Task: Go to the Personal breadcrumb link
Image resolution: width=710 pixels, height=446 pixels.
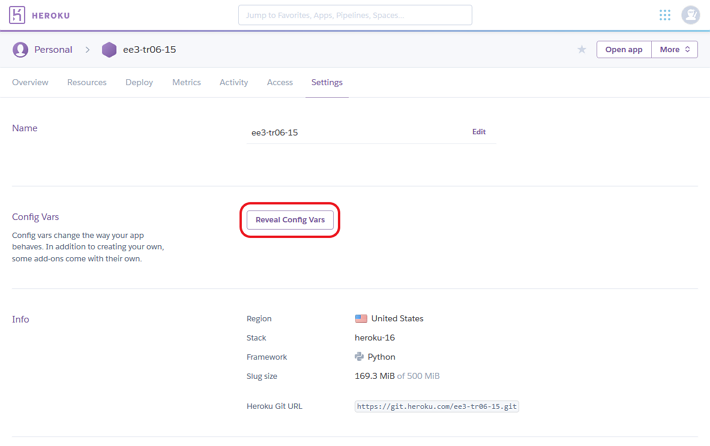Action: [53, 50]
